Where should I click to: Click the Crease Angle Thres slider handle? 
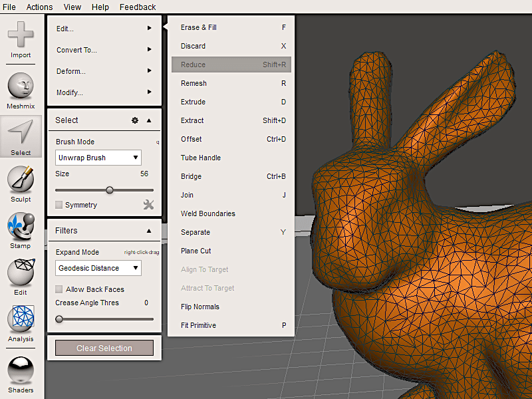point(59,319)
